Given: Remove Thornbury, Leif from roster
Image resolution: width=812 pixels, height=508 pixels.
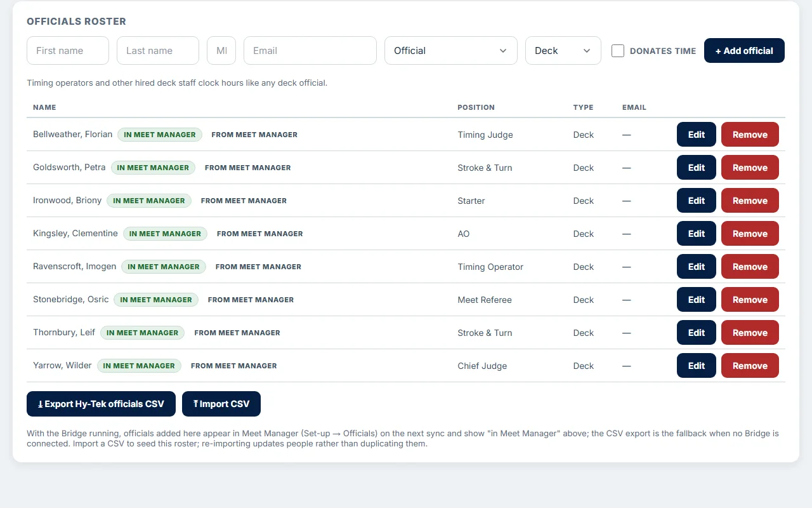Looking at the screenshot, I should pos(750,333).
